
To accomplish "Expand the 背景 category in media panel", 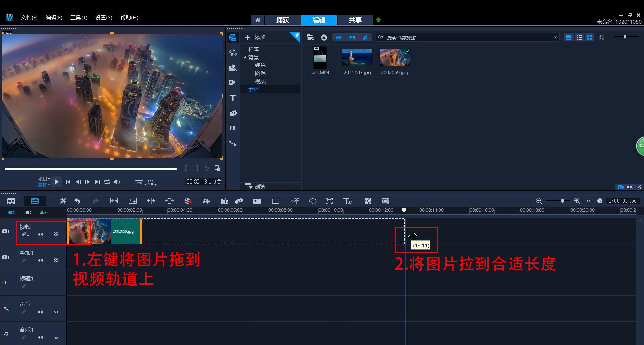I will click(x=245, y=57).
